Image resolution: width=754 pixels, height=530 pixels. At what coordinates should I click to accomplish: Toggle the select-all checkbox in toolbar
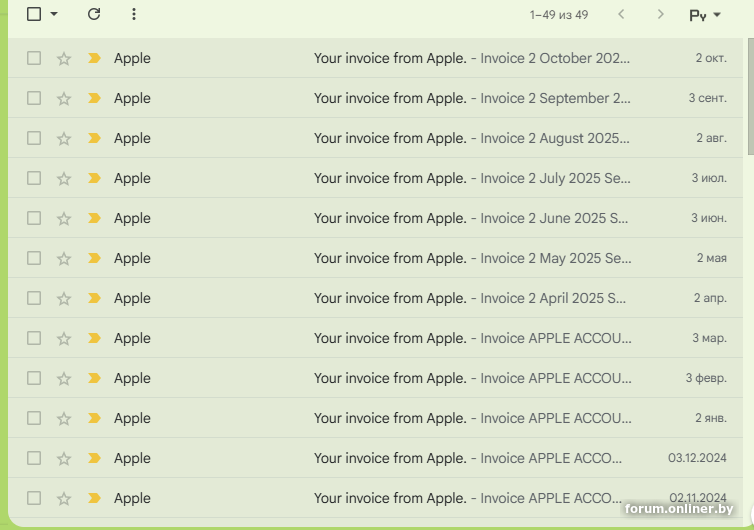tap(34, 14)
